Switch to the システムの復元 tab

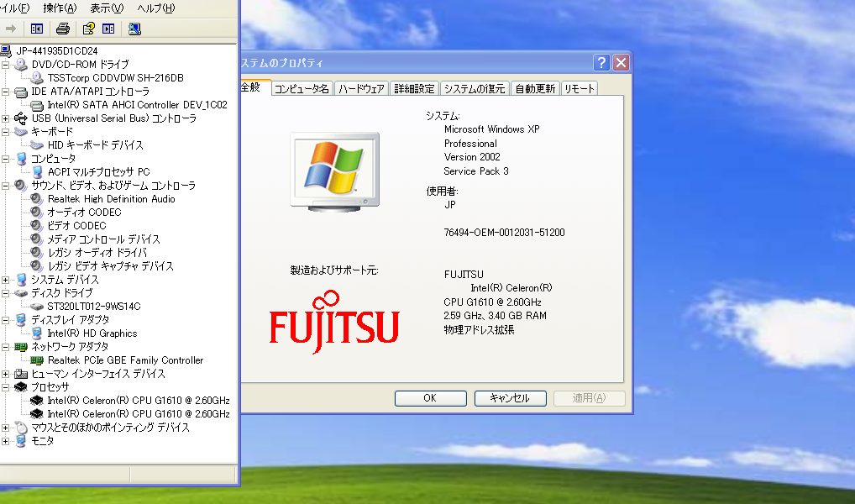[x=475, y=88]
